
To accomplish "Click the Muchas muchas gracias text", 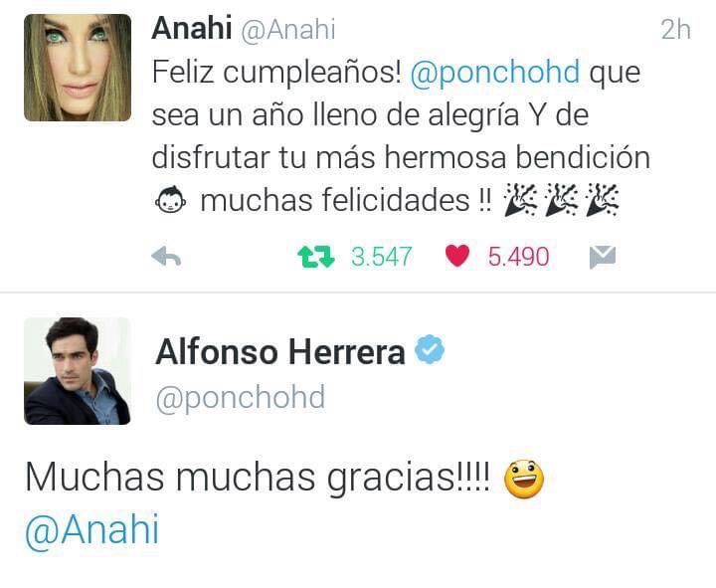I will 258,478.
